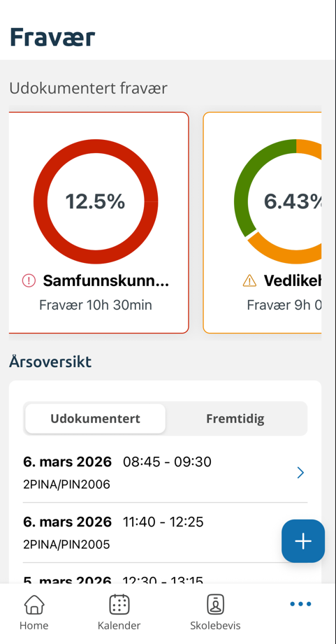Screen dimensions: 336x644
Task: Tap the orange warning triangle beside Vedlikeh
Action: [x=249, y=281]
